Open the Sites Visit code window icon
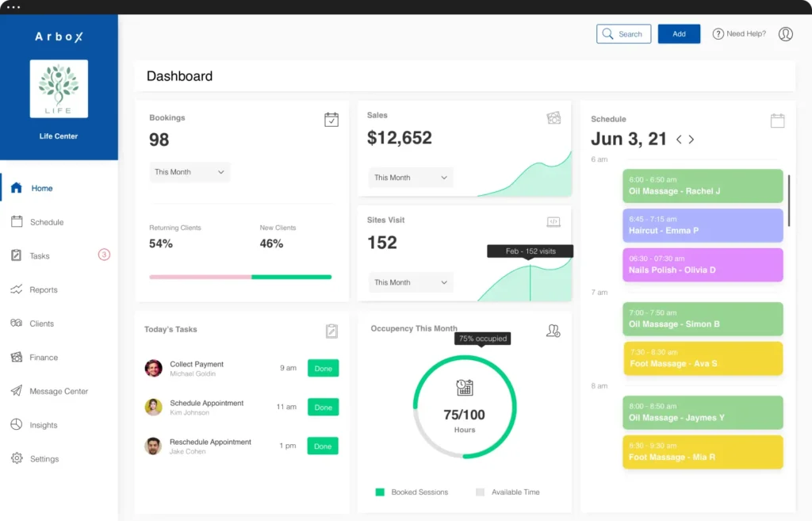Viewport: 812px width, 521px height. (553, 222)
